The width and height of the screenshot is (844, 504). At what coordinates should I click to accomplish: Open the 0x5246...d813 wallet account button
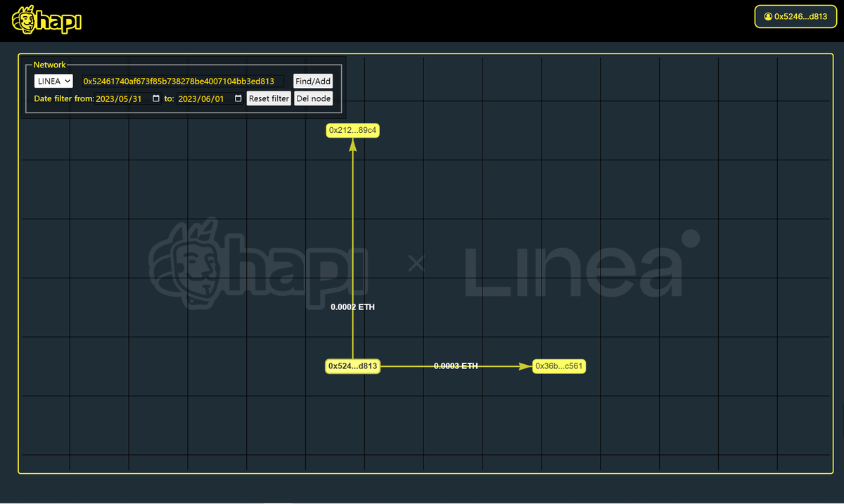(x=795, y=16)
